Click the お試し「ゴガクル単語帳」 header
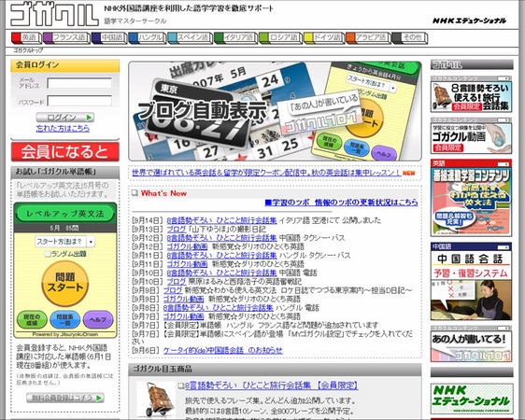 (x=65, y=173)
